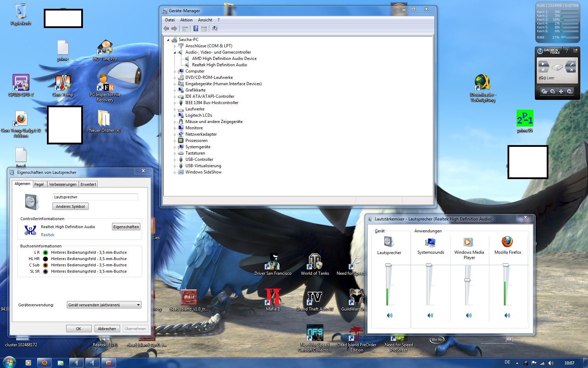The image size is (588, 368).
Task: Click DAEMON Tools mount play button
Action: click(543, 64)
